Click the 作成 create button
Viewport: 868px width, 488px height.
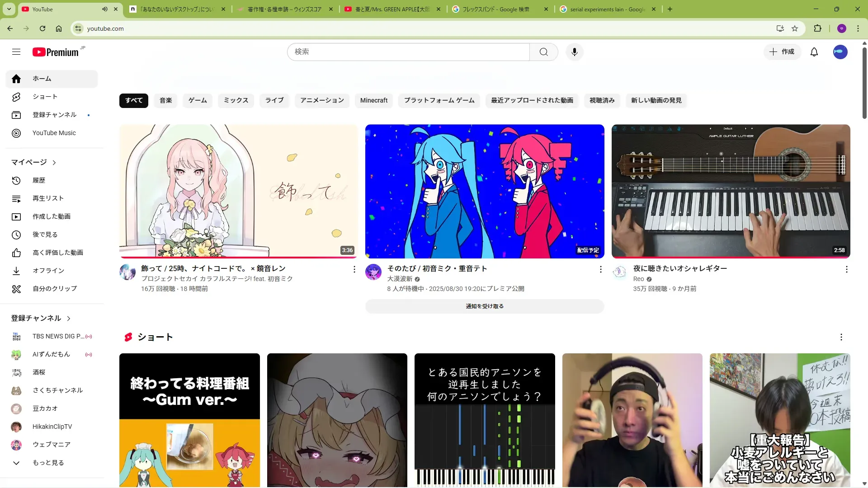(x=782, y=52)
